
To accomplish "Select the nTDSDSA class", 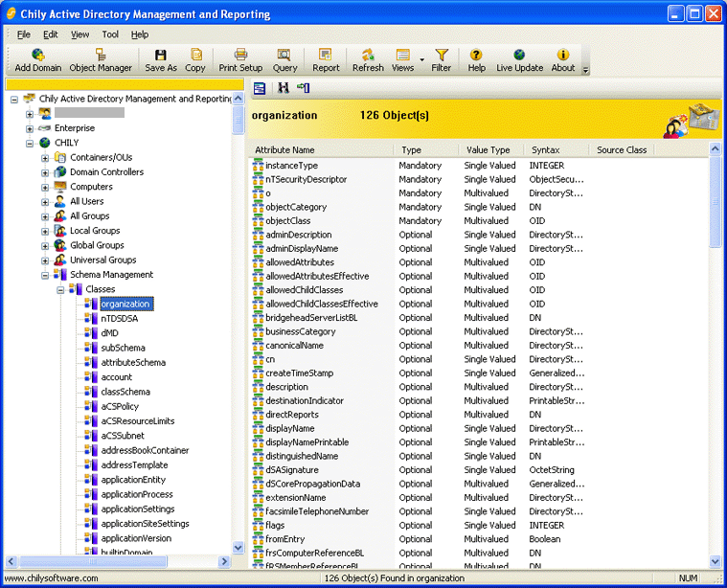I will (120, 319).
